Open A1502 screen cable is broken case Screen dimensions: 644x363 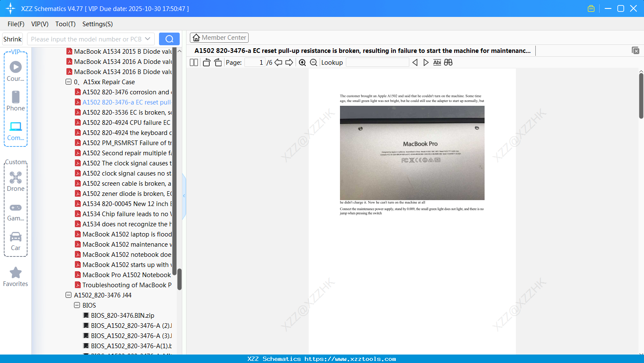123,184
